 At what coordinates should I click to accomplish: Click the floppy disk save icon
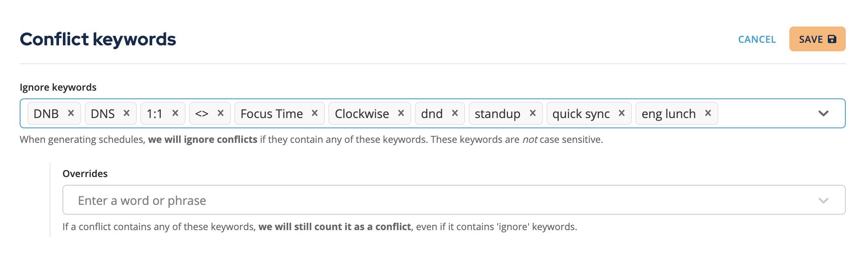pyautogui.click(x=832, y=39)
